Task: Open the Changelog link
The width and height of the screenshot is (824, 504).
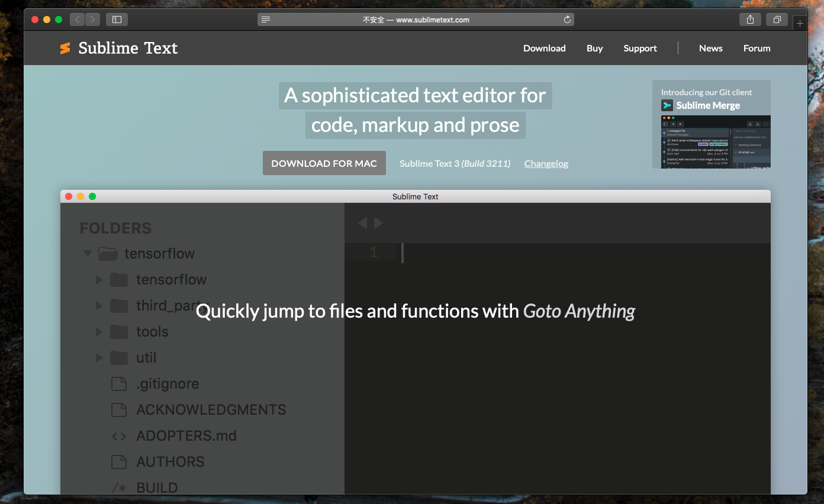Action: pos(546,163)
